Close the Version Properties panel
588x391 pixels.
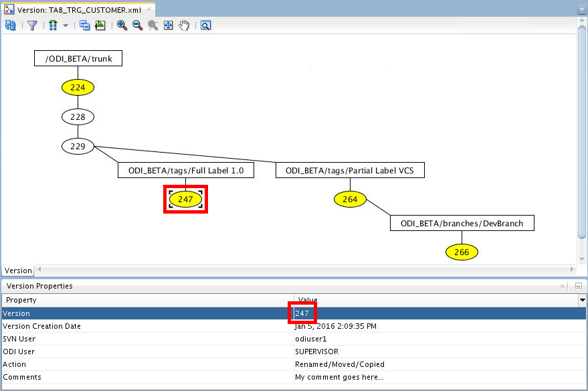(x=563, y=286)
